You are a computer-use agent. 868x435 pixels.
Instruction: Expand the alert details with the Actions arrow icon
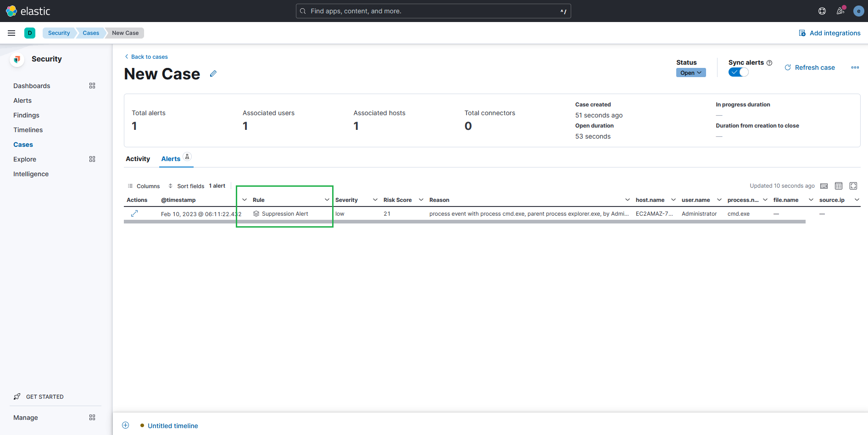[x=134, y=213]
